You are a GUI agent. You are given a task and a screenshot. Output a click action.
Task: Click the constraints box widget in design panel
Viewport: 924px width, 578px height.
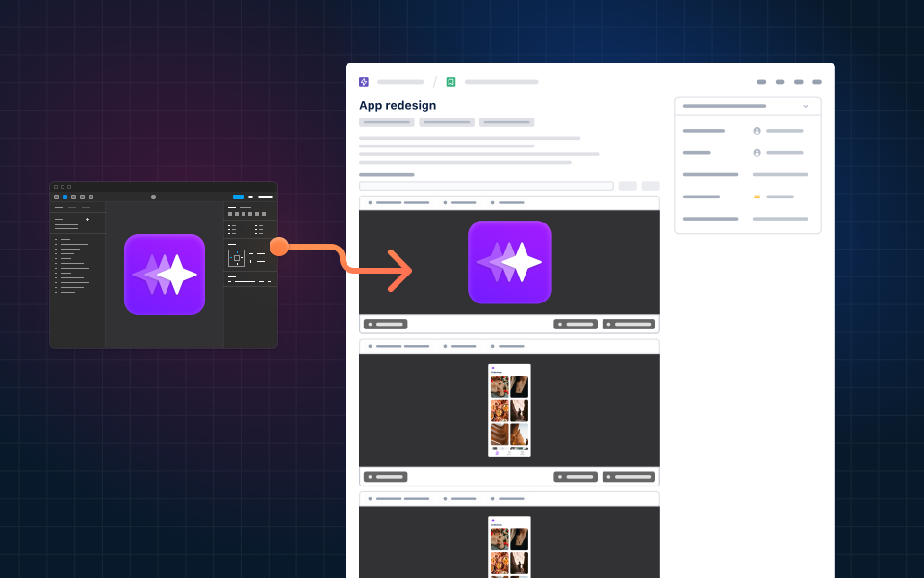(x=237, y=258)
